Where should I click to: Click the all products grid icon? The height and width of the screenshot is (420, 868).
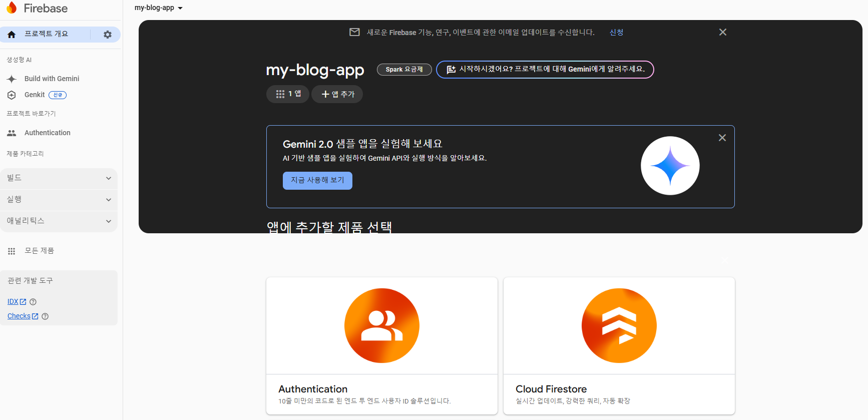click(x=12, y=251)
